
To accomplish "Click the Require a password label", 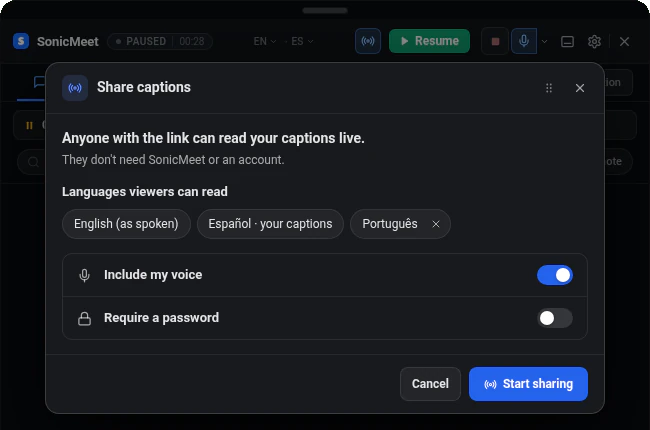I will 161,318.
